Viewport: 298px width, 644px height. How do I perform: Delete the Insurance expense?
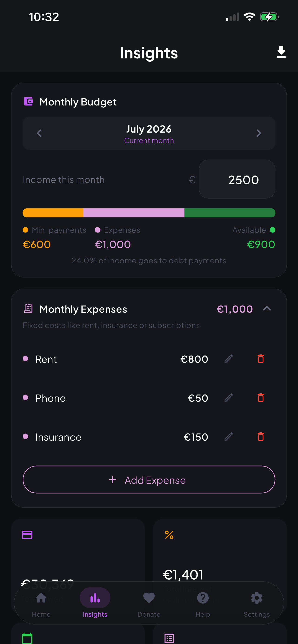click(260, 437)
